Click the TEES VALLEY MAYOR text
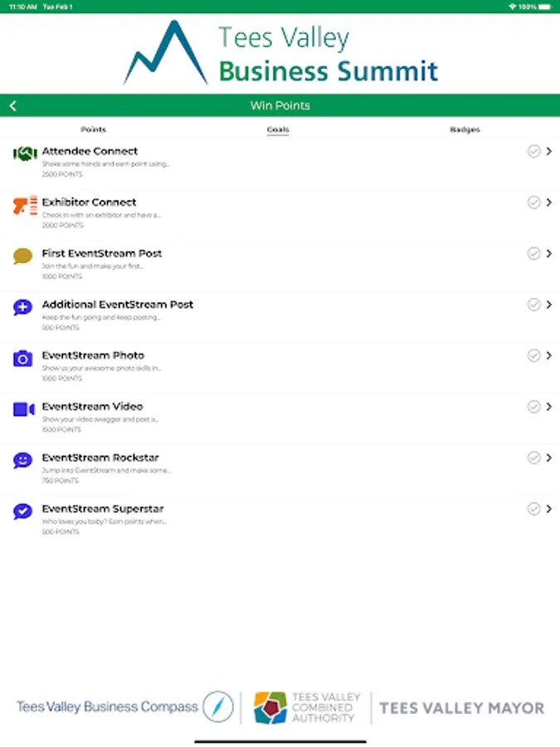560x747 pixels. (461, 708)
